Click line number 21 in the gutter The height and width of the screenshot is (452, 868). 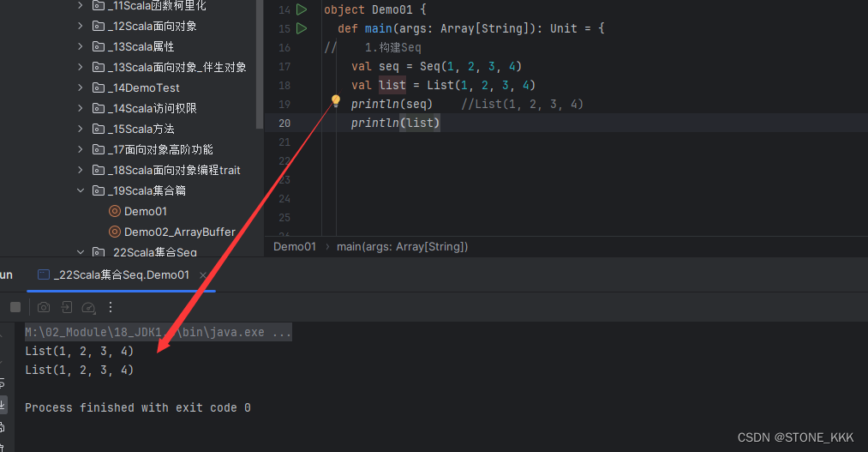pyautogui.click(x=284, y=142)
